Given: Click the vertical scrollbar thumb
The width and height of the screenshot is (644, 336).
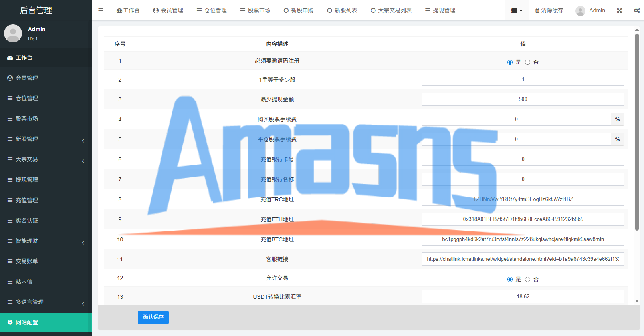Looking at the screenshot, I should pos(637,132).
